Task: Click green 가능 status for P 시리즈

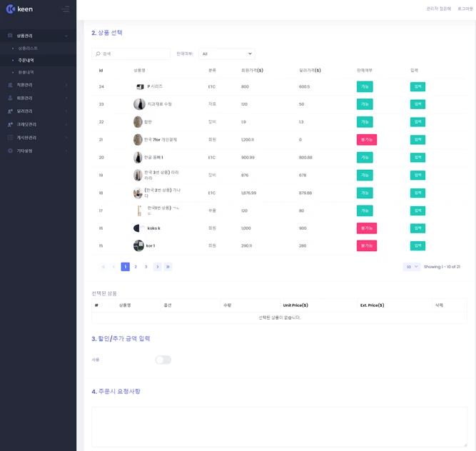Action: (365, 86)
